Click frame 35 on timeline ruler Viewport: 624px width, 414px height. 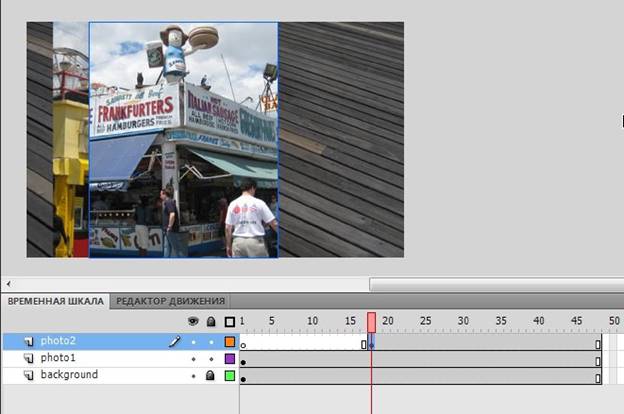coord(501,321)
